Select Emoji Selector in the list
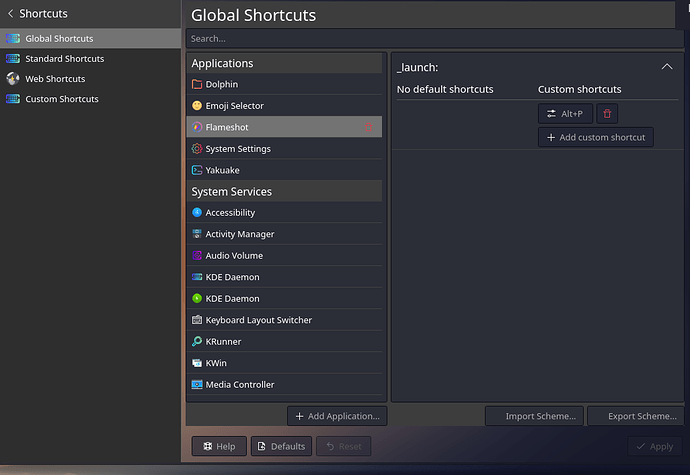This screenshot has height=475, width=690. [x=284, y=106]
